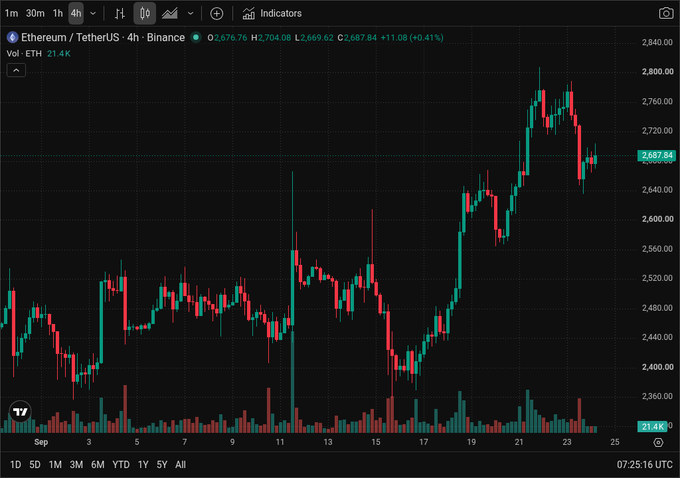Open the chart style dropdown arrow
The height and width of the screenshot is (478, 680).
190,13
